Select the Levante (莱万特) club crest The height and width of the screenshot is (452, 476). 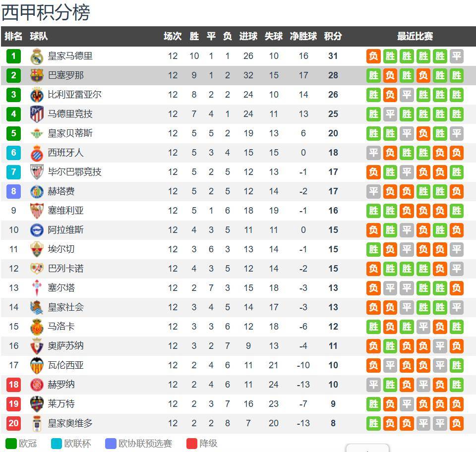[37, 404]
